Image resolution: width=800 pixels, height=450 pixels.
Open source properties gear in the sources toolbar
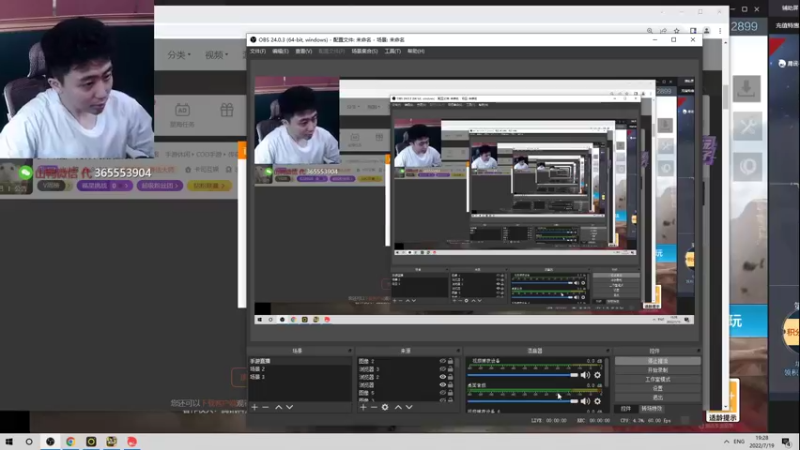coord(385,407)
